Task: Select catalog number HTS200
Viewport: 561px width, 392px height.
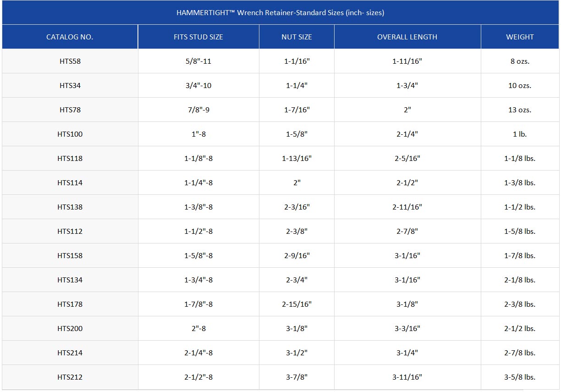Action: [70, 329]
